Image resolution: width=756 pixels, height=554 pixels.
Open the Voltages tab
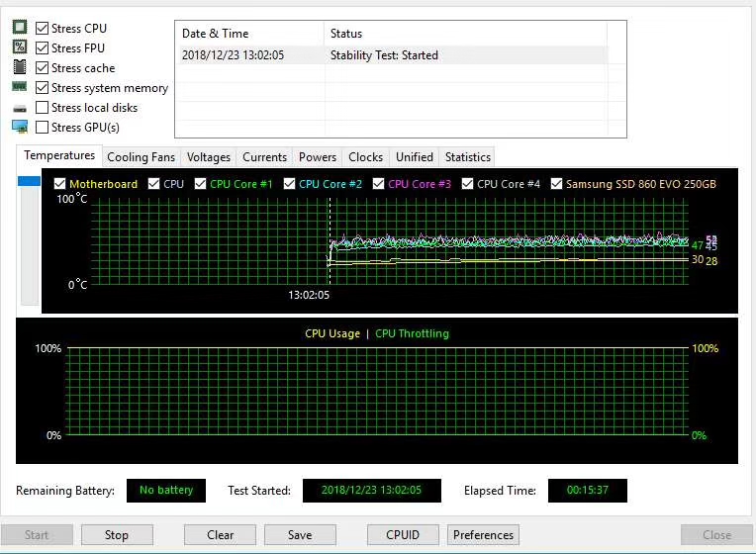pyautogui.click(x=209, y=157)
